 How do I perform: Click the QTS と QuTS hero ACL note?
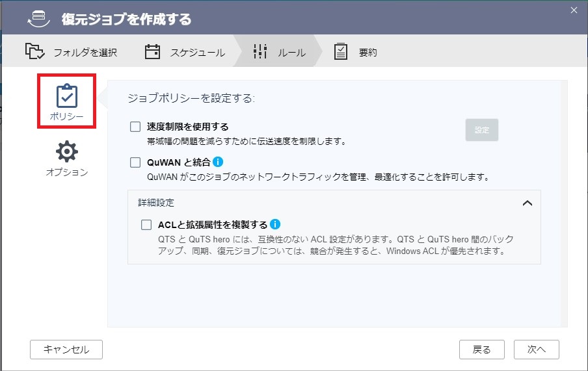click(336, 245)
